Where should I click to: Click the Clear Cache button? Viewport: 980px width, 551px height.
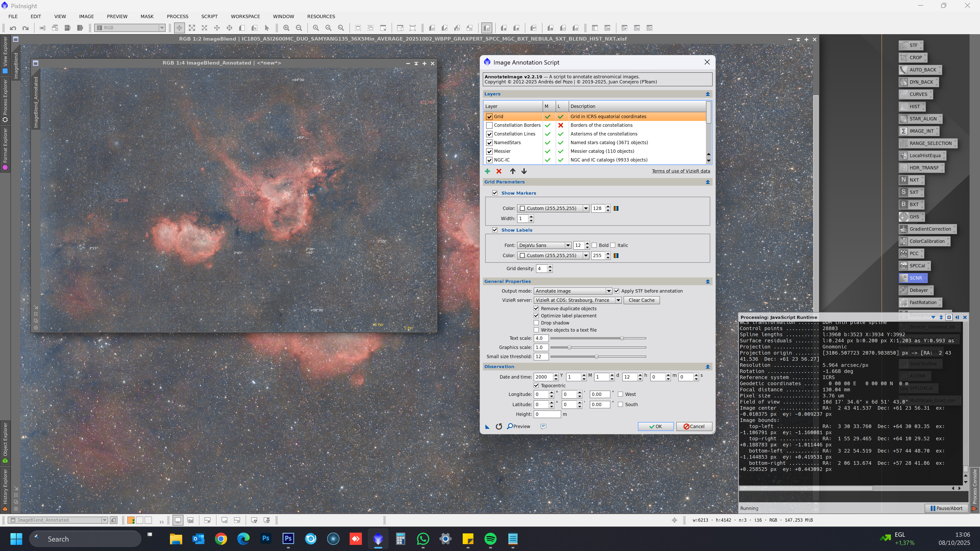pos(641,300)
